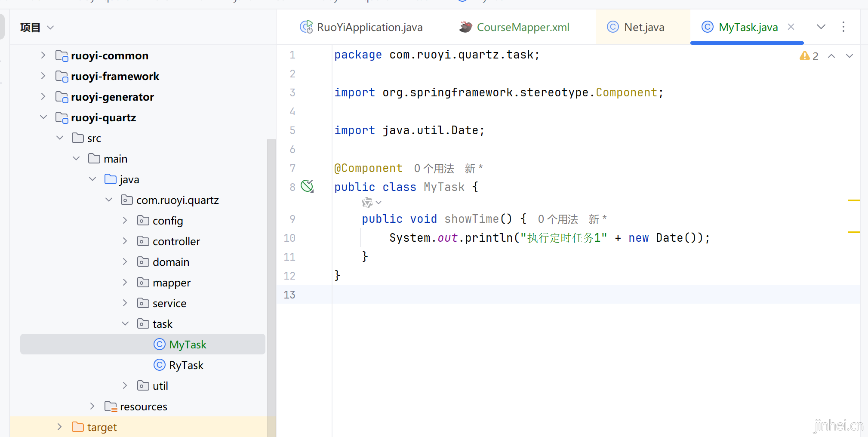Click the util package icon
Screen dimensions: 868x437
point(143,385)
